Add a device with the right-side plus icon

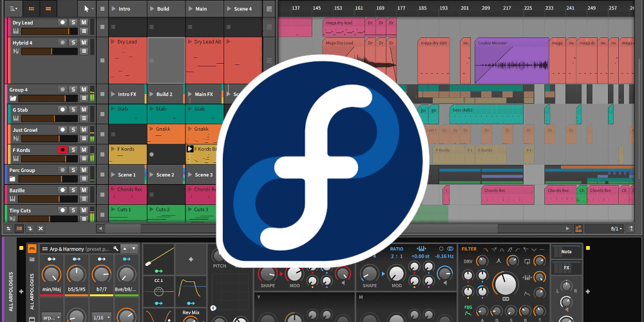pyautogui.click(x=588, y=292)
